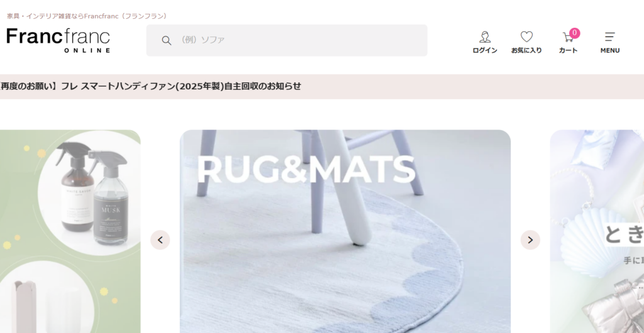Open the スマートハンディファン recall notice
Viewport: 644px width, 333px height.
click(151, 86)
